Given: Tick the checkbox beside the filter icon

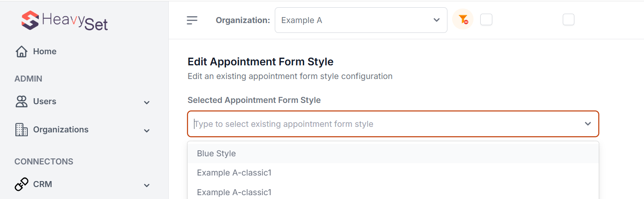Looking at the screenshot, I should (486, 20).
